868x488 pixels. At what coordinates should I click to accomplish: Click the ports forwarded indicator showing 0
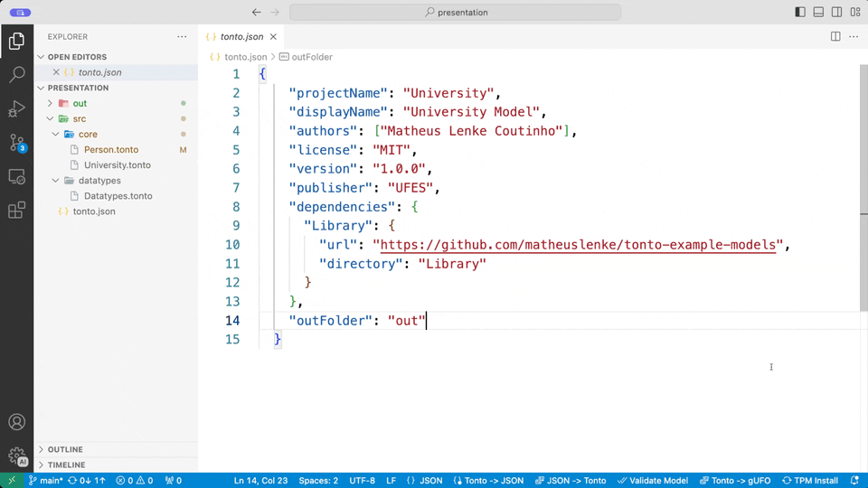[x=174, y=480]
